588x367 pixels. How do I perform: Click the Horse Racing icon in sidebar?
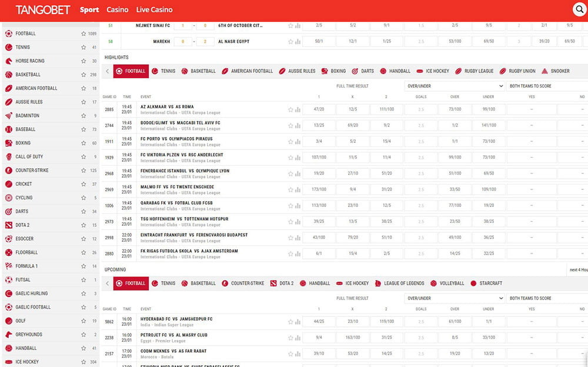tap(9, 61)
